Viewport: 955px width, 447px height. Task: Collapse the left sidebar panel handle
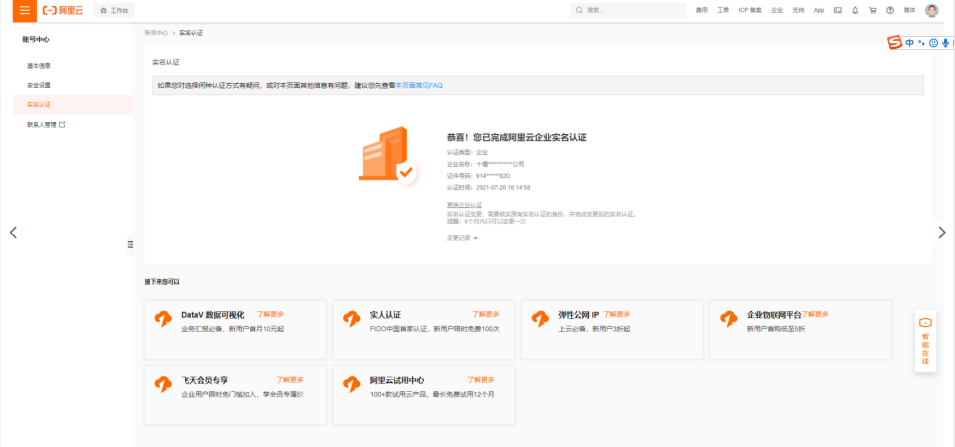click(x=130, y=244)
